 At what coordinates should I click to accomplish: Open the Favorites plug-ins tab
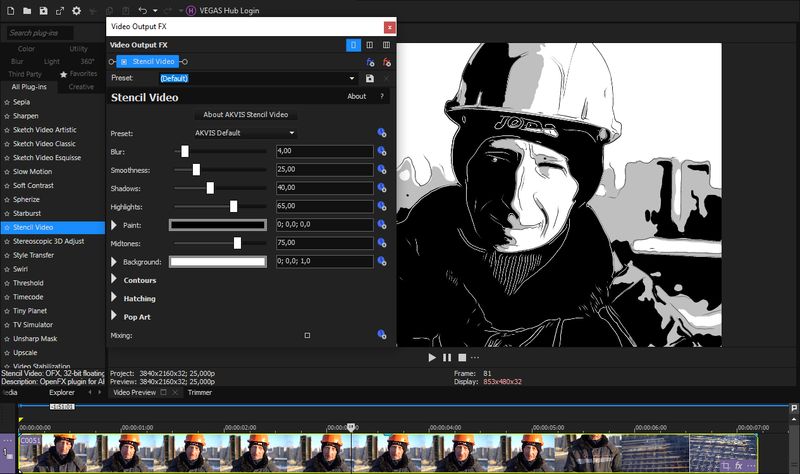(78, 74)
